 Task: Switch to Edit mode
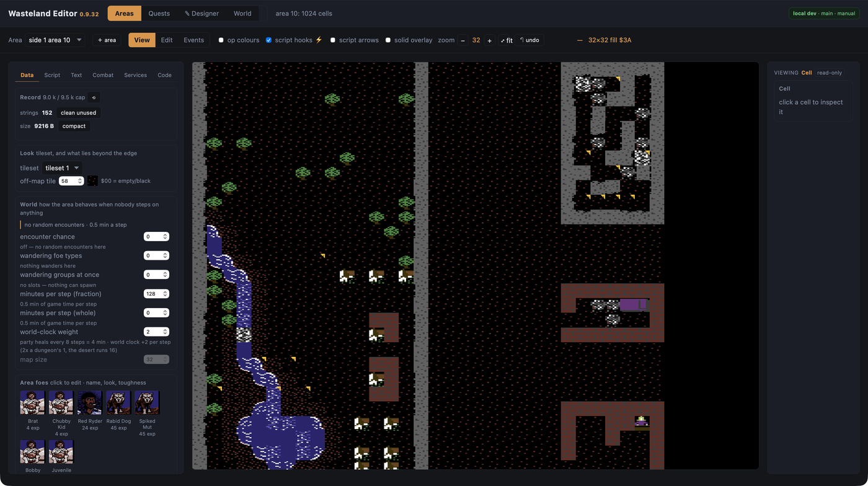point(167,40)
